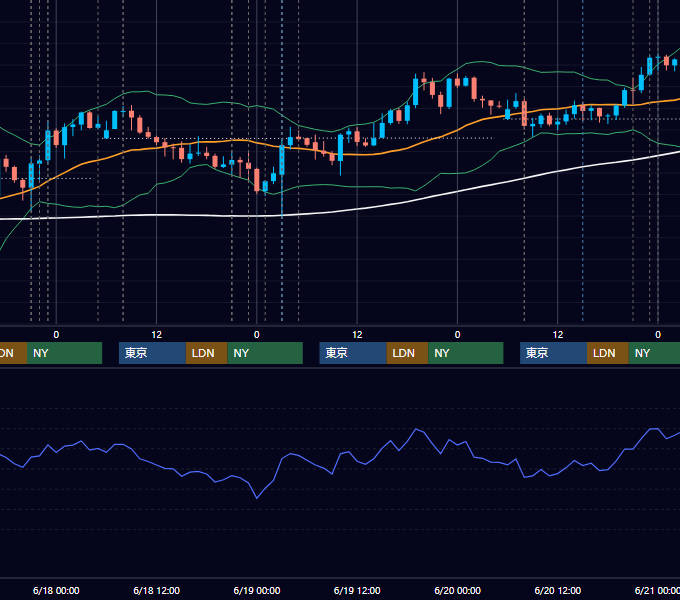680x600 pixels.
Task: Click the 6/19 00:00 date label
Action: (257, 590)
